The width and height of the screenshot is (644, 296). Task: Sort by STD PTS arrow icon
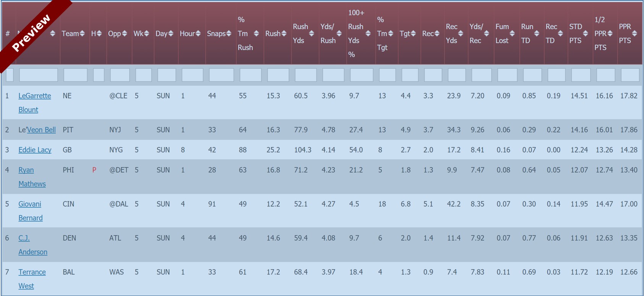coord(586,34)
